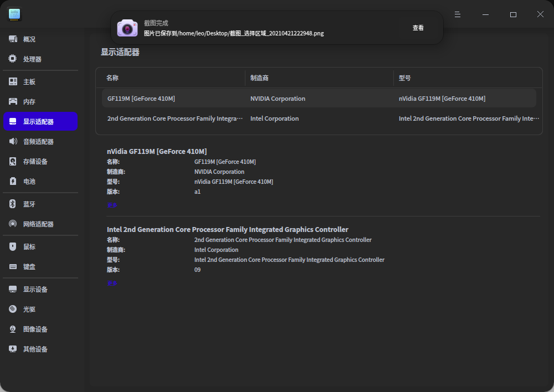
Task: Click the 显示适配器 display adapter icon
Action: tap(13, 121)
